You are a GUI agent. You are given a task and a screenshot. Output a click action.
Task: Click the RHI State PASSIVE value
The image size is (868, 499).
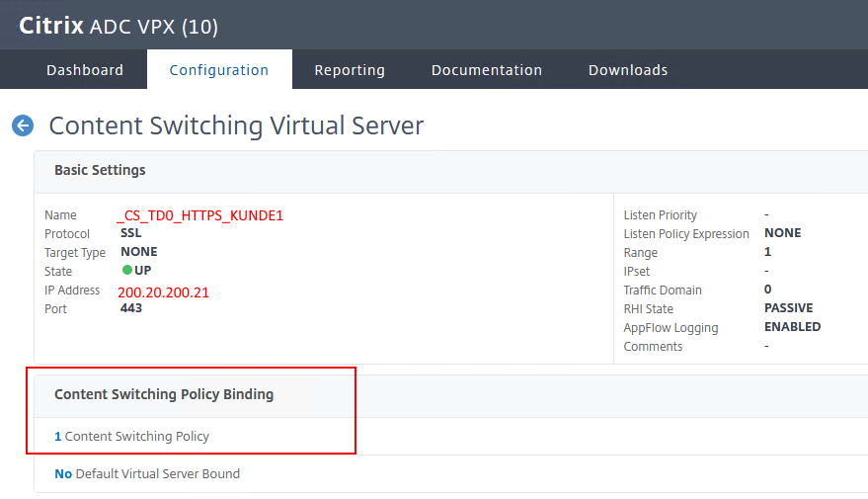(x=788, y=308)
